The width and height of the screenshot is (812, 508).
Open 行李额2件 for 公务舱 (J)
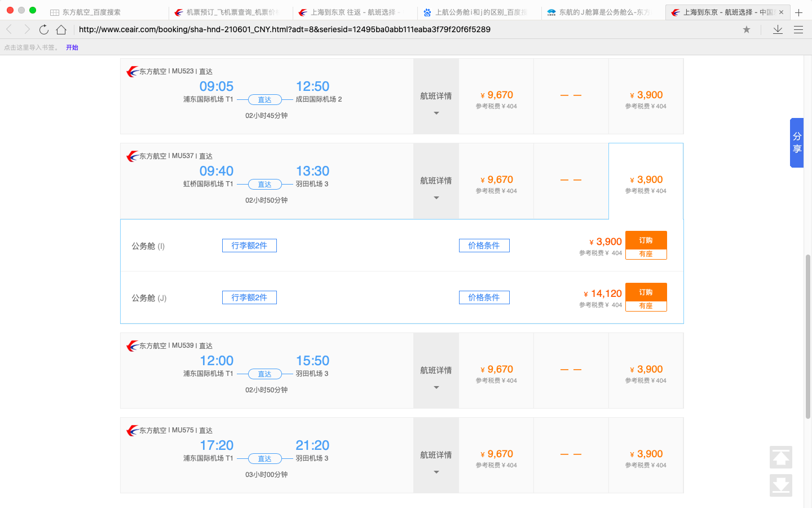click(x=249, y=297)
